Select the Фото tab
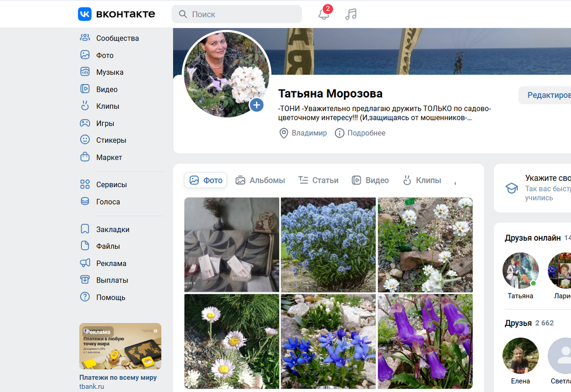 (x=206, y=180)
